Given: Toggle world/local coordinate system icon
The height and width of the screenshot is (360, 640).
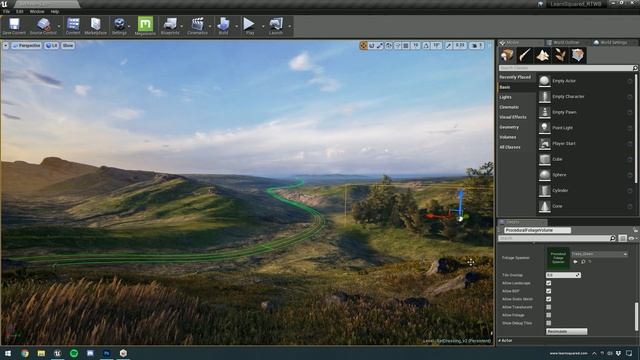Looking at the screenshot, I should (x=389, y=45).
